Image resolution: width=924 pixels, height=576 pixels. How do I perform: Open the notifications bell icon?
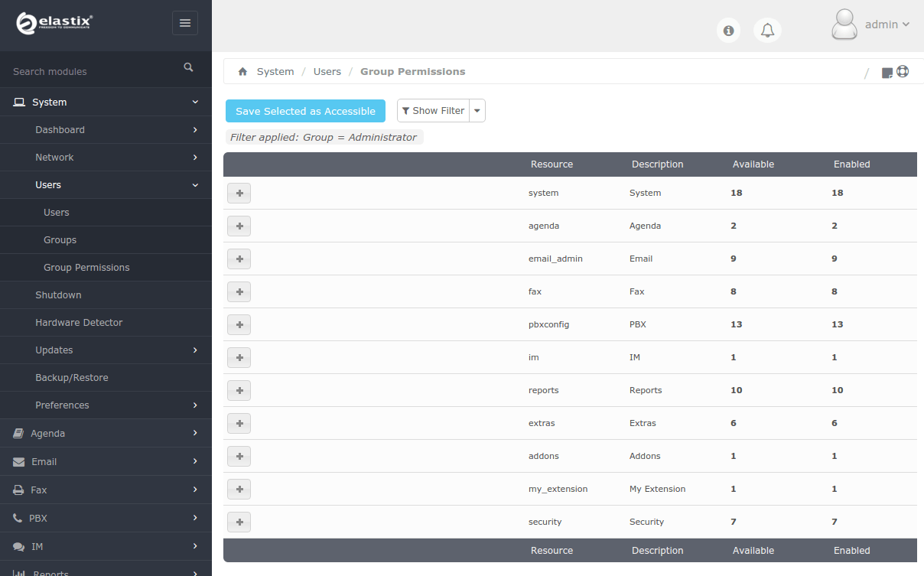pyautogui.click(x=767, y=31)
